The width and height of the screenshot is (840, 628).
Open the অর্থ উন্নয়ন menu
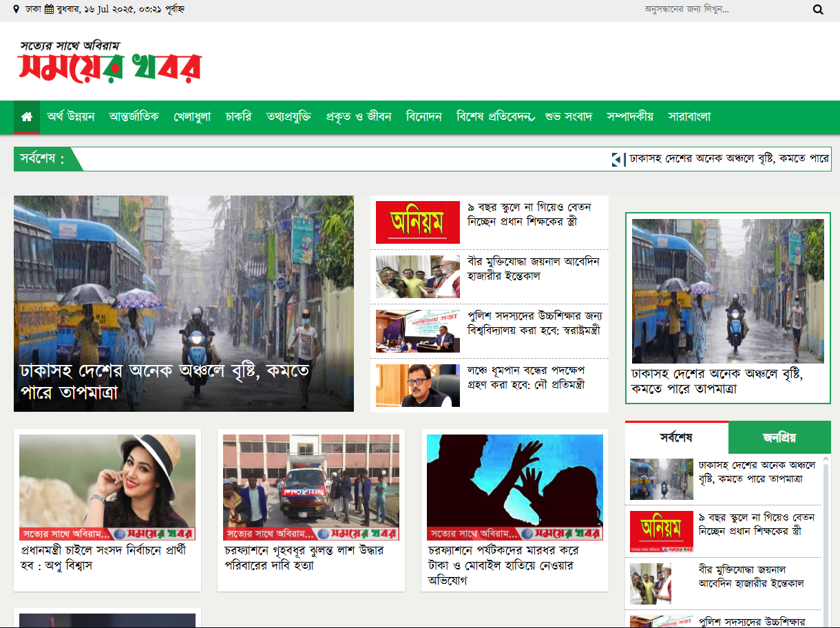71,116
